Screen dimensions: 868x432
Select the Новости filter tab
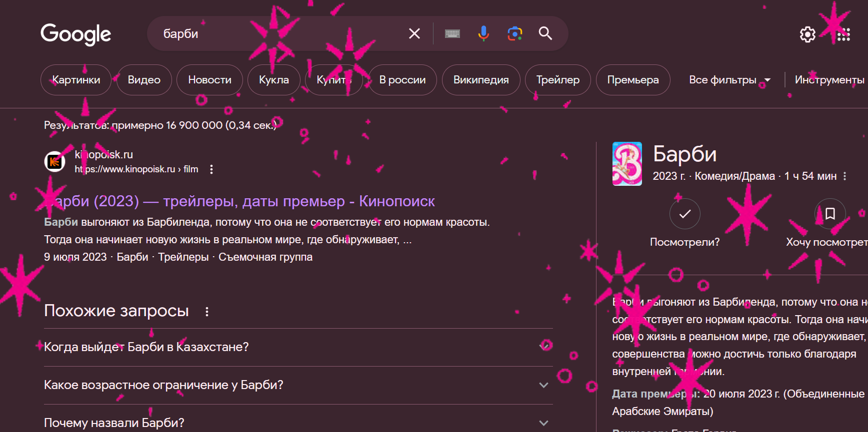[x=209, y=80]
